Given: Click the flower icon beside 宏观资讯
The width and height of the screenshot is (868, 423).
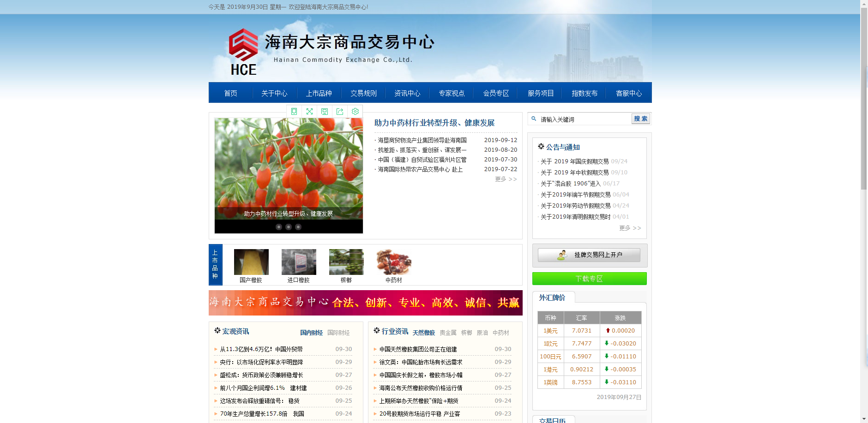Looking at the screenshot, I should point(217,331).
